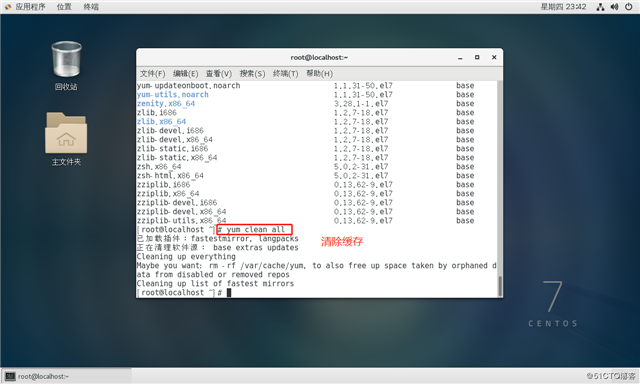Open the 主文件夹 home folder icon
Image resolution: width=640 pixels, height=384 pixels.
pos(66,133)
